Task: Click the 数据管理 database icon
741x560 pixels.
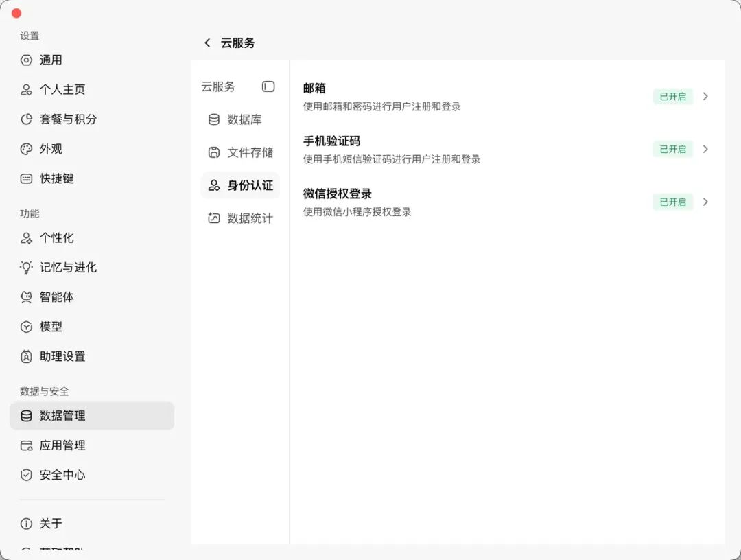Action: [27, 416]
